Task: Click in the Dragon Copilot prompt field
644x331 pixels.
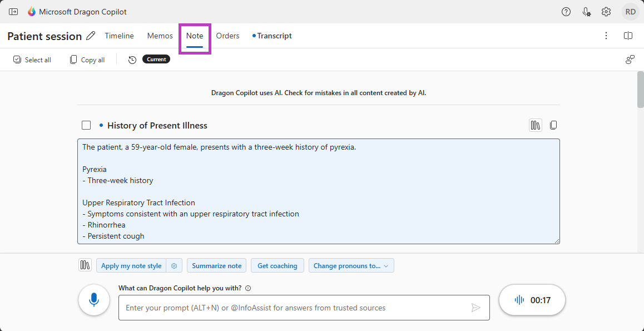Action: [295, 308]
